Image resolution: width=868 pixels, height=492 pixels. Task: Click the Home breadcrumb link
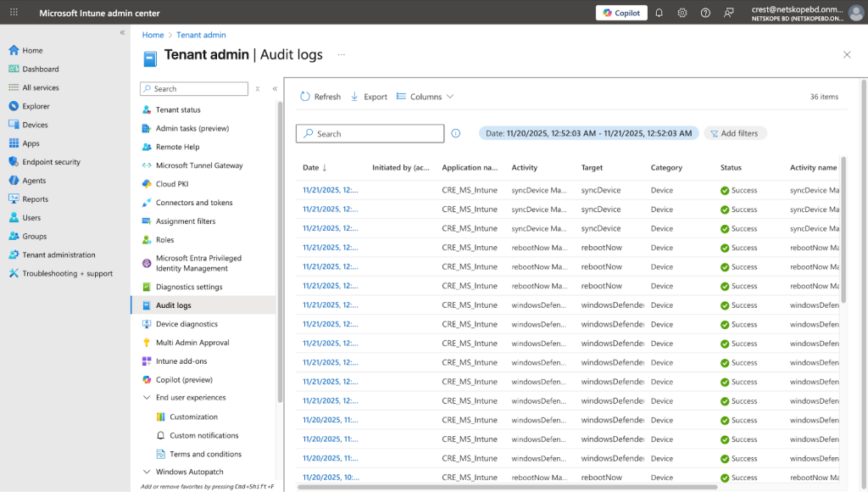[x=153, y=35]
